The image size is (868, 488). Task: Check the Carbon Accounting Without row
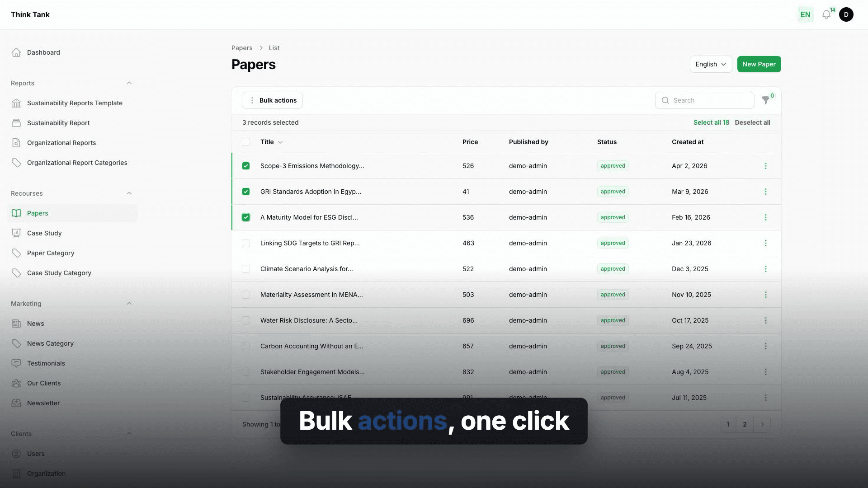pyautogui.click(x=246, y=346)
